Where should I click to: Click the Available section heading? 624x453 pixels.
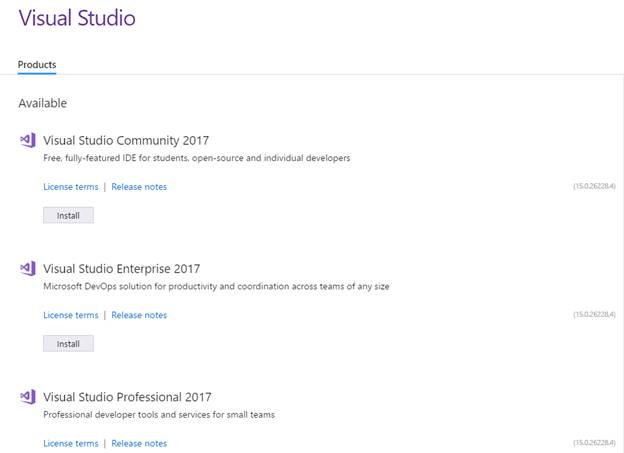pos(42,103)
